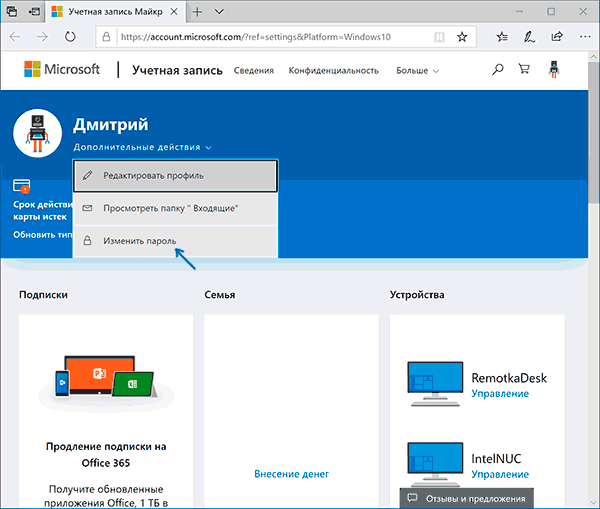Screen dimensions: 600x509
Task: Expand the Больше dropdown
Action: pos(417,71)
